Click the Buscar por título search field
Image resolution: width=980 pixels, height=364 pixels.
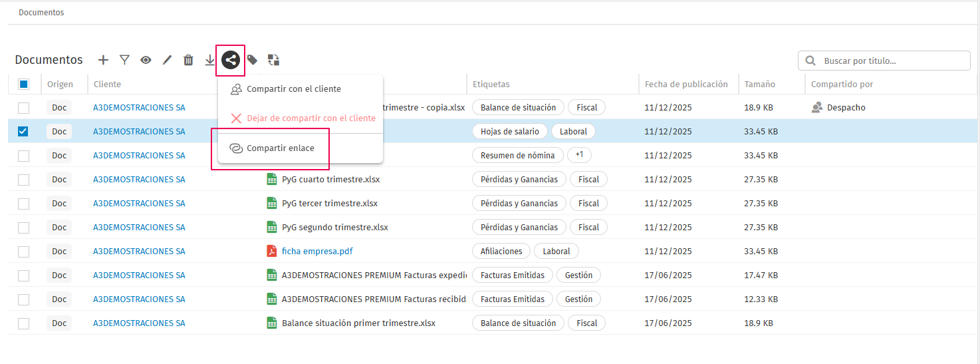tap(884, 61)
